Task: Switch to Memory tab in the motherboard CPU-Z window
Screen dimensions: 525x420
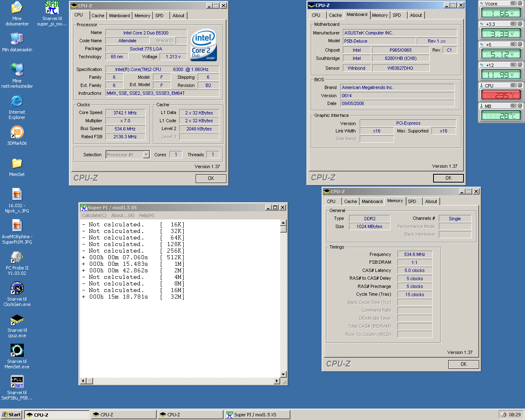Action: (380, 15)
